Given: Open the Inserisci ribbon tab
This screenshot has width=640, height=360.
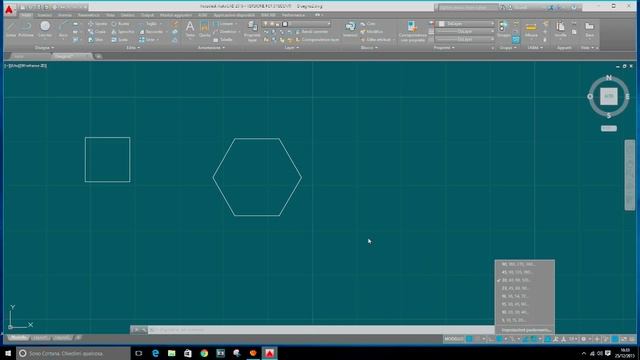Looking at the screenshot, I should (x=44, y=15).
